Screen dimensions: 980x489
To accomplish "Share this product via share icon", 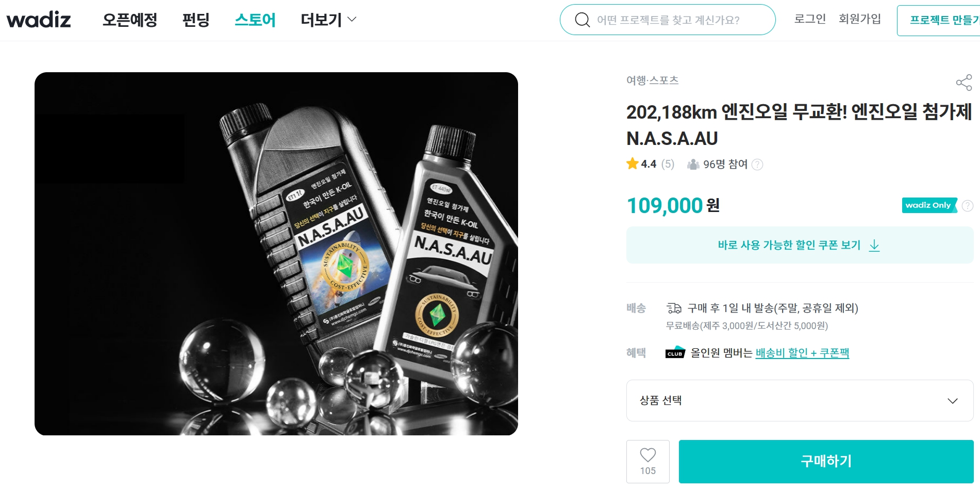I will pos(964,83).
